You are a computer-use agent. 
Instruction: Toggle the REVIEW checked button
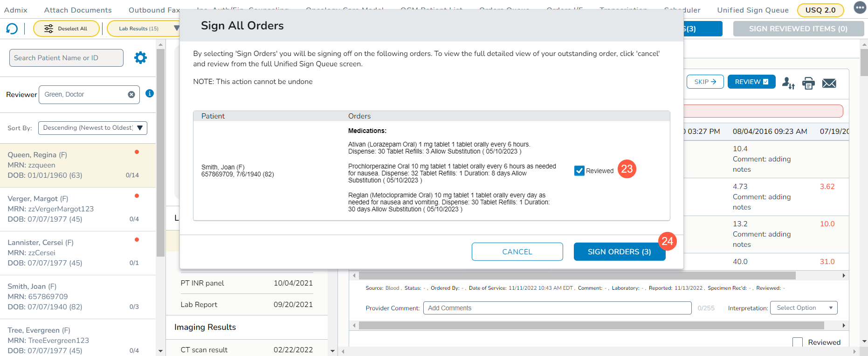point(751,82)
